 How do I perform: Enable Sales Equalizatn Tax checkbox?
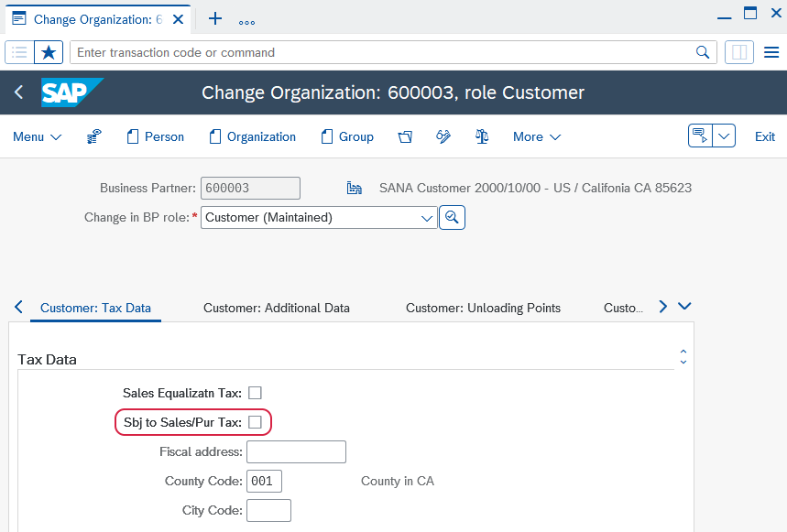pyautogui.click(x=255, y=393)
